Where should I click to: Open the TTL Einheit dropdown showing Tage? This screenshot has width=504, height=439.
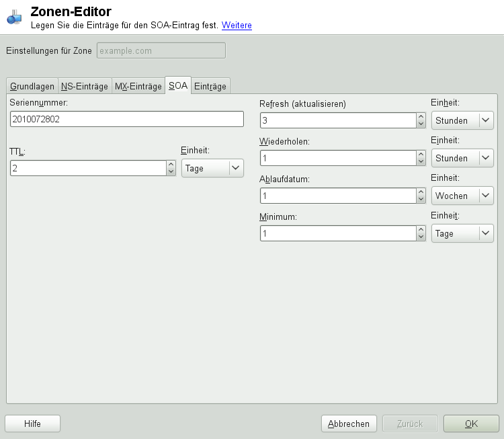pos(212,168)
